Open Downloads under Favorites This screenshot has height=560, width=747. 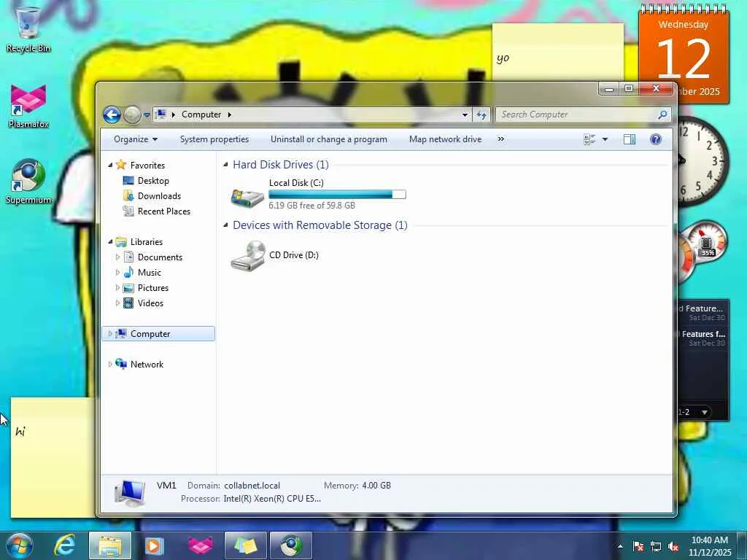point(159,195)
